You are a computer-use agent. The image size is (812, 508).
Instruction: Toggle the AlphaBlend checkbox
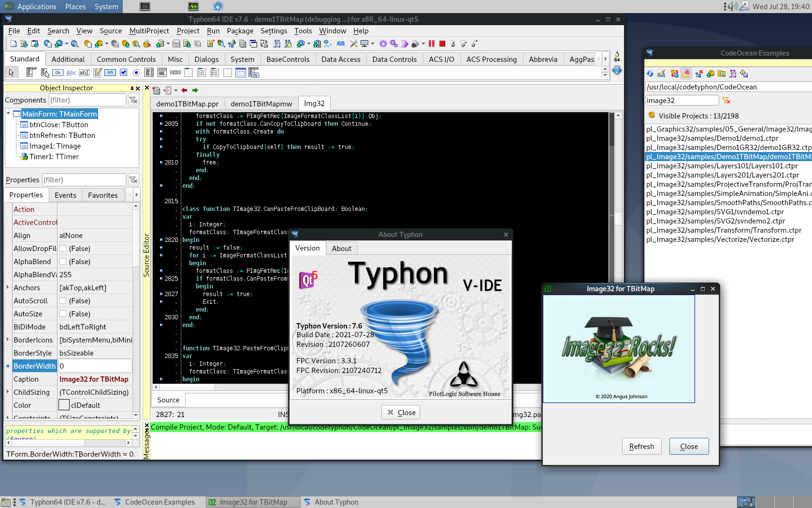(63, 262)
